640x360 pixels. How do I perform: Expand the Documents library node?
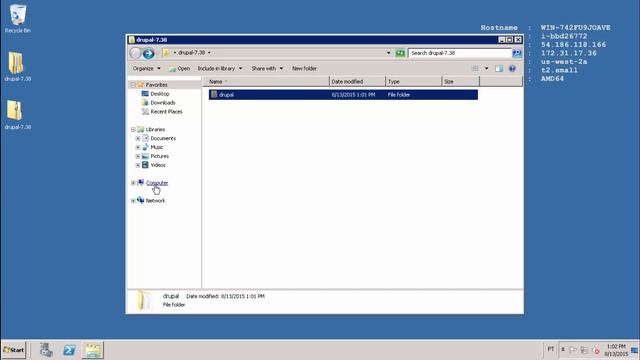pos(138,138)
